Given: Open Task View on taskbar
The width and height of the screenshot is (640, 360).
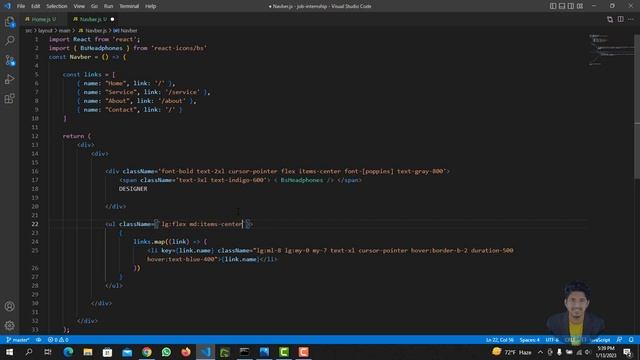Looking at the screenshot, I should tap(48, 352).
